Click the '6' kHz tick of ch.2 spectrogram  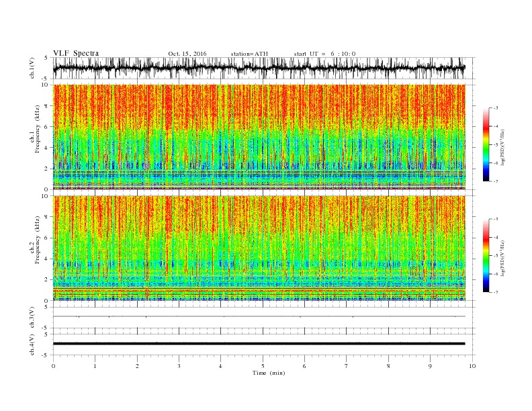pyautogui.click(x=47, y=238)
